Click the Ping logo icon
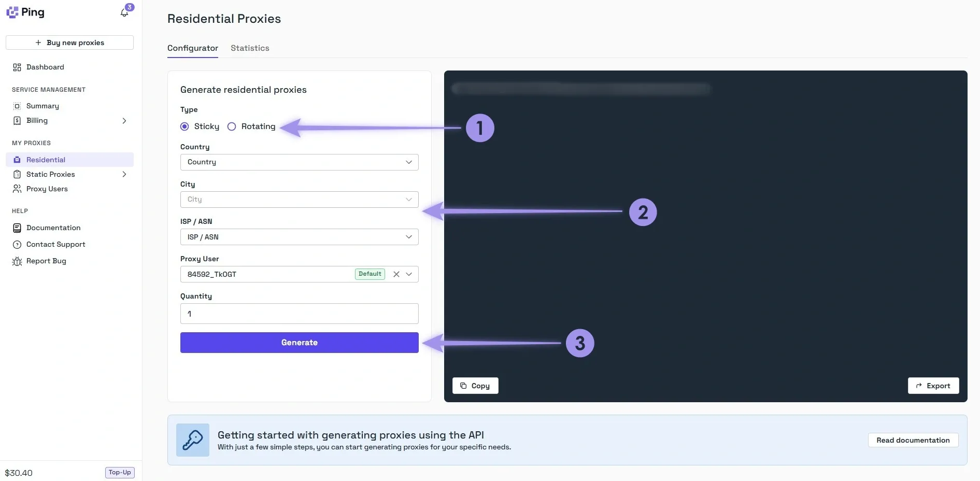This screenshot has width=980, height=481. click(12, 12)
